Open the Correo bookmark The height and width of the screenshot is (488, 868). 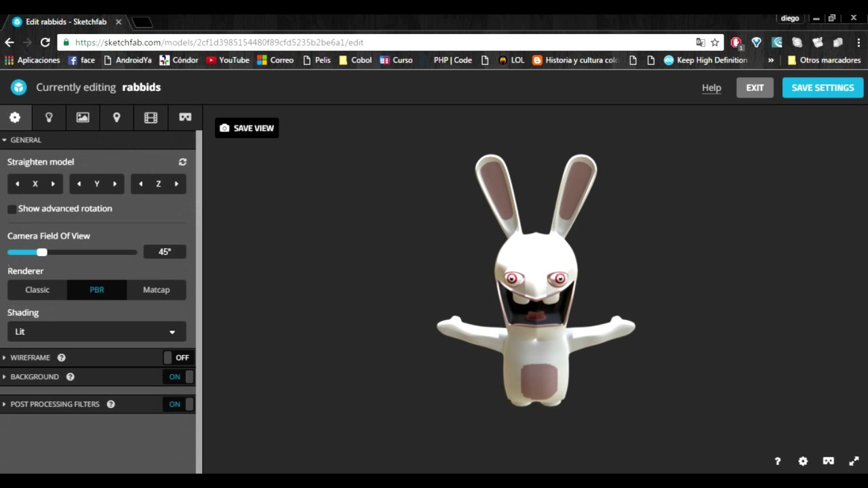pyautogui.click(x=275, y=60)
